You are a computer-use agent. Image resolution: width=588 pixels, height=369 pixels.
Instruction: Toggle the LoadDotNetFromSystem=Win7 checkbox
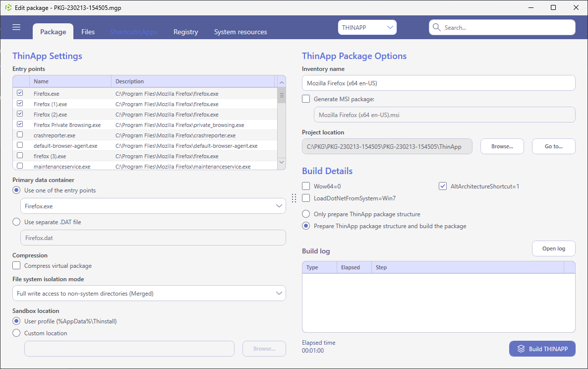click(306, 198)
